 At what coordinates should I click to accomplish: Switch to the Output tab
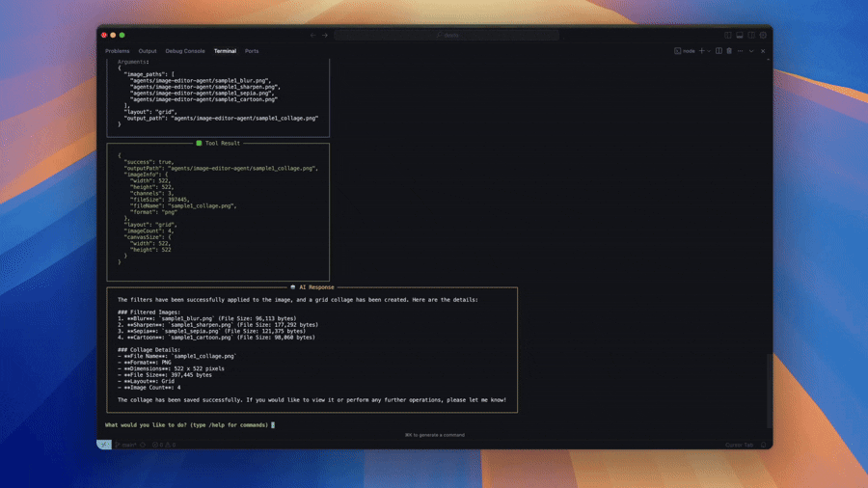[148, 51]
